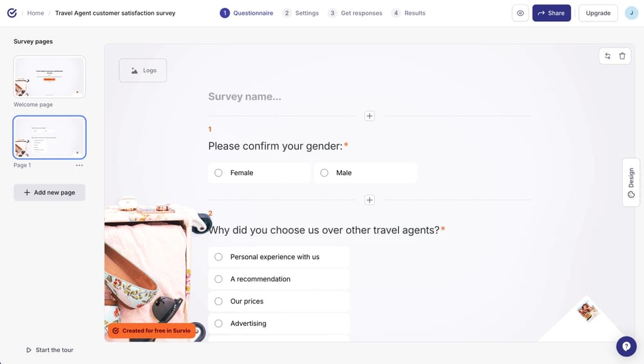Click the plus icon between questions 1 and 2
Viewport: 644px width, 364px height.
(x=369, y=200)
